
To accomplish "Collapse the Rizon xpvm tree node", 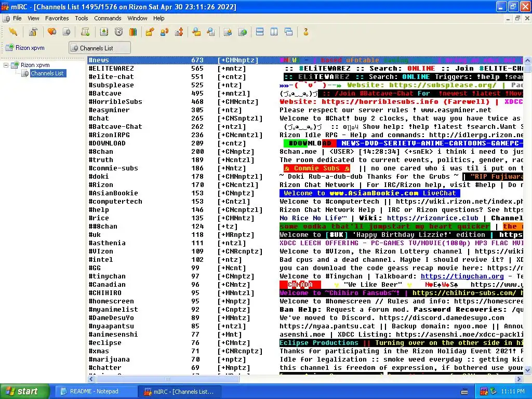I will pos(6,64).
